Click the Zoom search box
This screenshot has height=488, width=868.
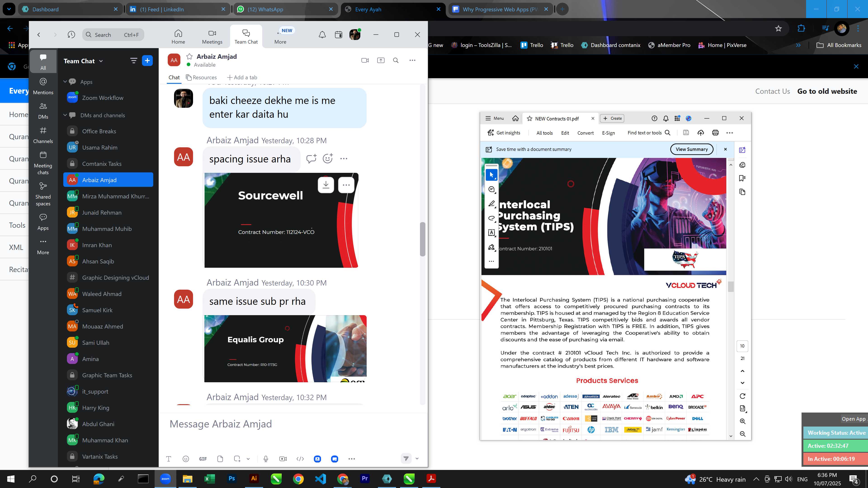(x=113, y=35)
